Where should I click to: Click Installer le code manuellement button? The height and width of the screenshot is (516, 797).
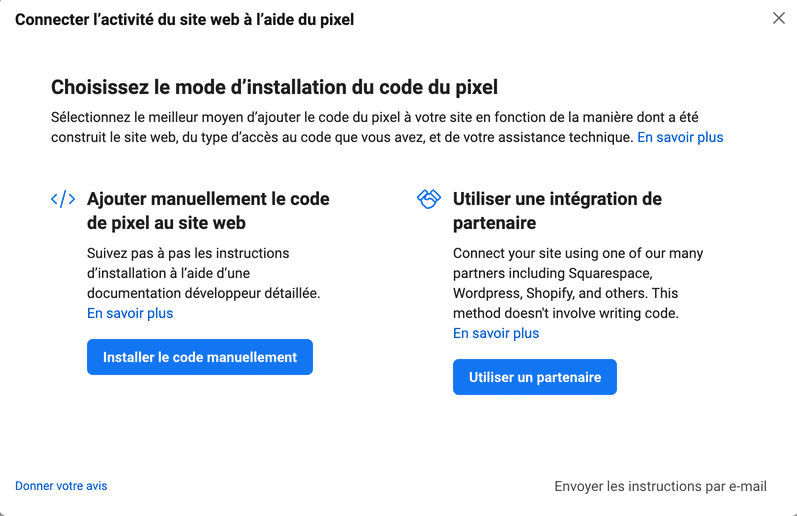tap(200, 357)
